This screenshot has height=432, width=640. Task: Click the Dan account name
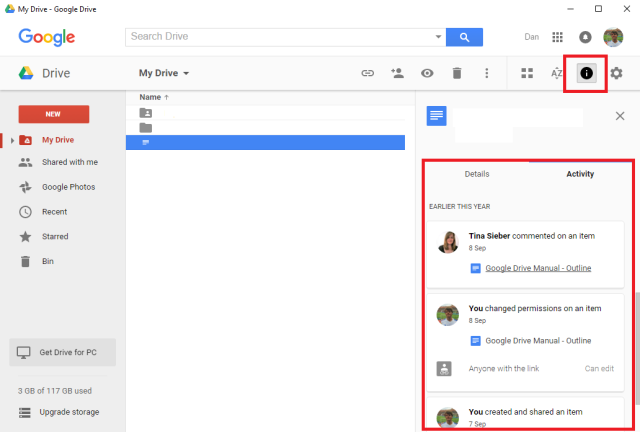(531, 37)
